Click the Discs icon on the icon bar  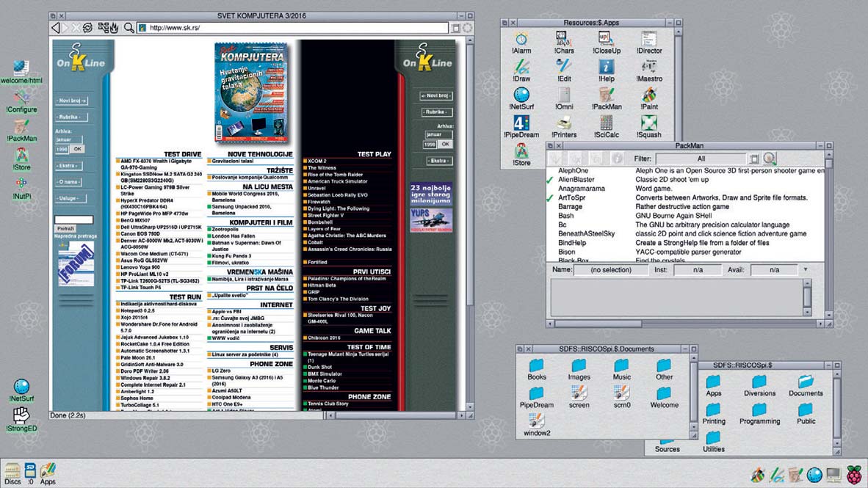click(x=12, y=474)
